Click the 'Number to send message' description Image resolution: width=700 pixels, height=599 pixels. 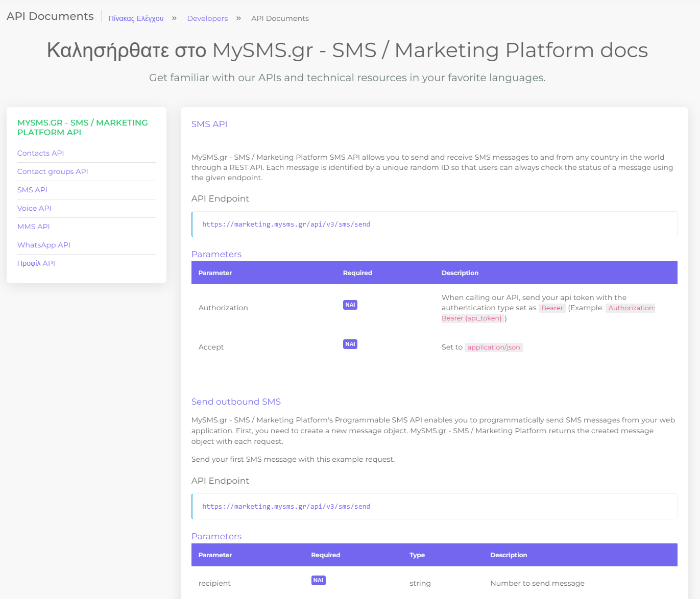click(537, 583)
